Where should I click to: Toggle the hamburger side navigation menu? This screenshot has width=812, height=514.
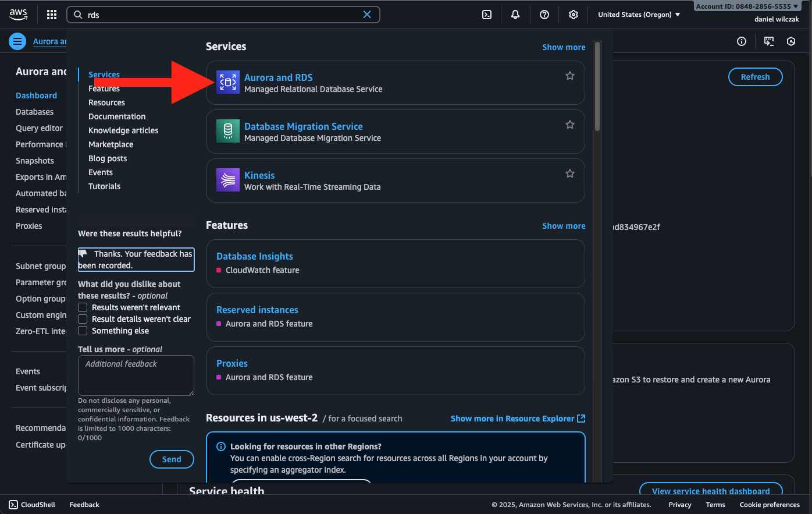pyautogui.click(x=17, y=41)
